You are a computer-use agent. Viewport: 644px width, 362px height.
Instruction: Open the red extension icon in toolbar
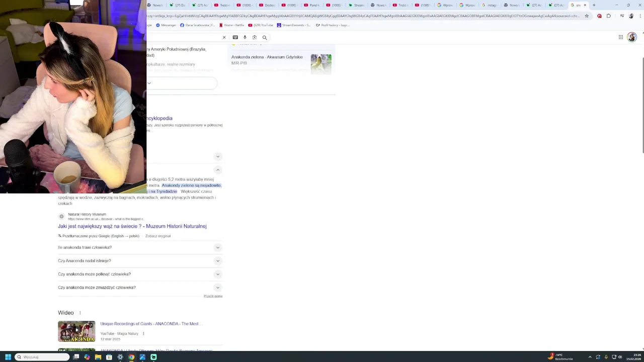pyautogui.click(x=599, y=16)
